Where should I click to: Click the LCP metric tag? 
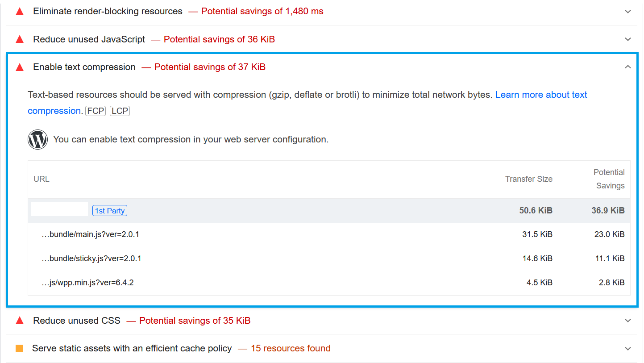tap(120, 111)
